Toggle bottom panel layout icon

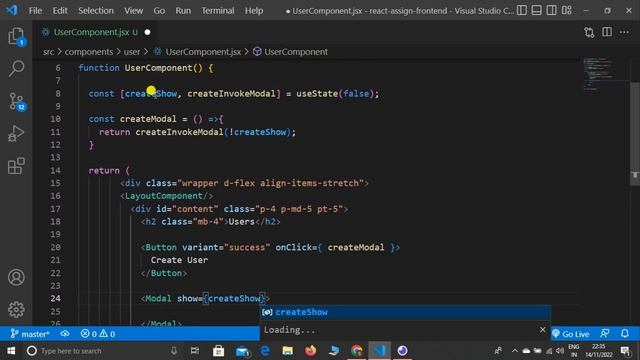coord(536,10)
